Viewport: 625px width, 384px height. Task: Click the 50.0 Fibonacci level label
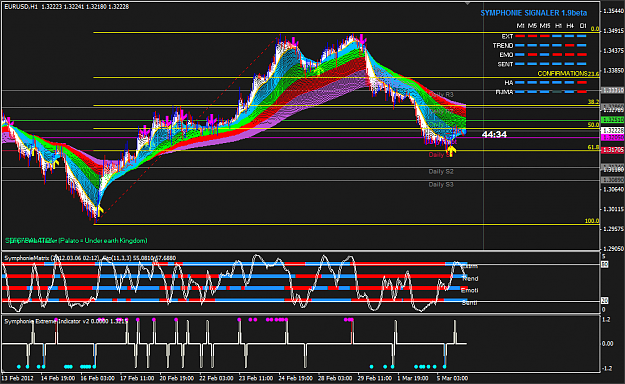pos(593,125)
